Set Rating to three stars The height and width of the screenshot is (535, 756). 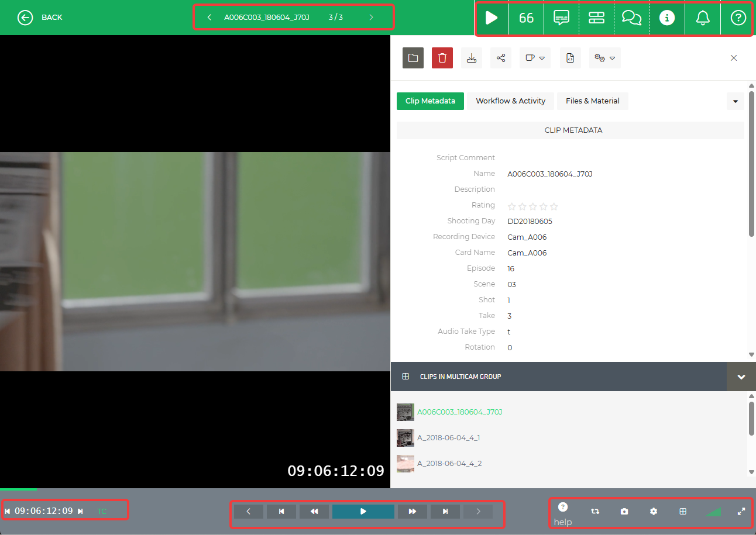click(x=533, y=206)
